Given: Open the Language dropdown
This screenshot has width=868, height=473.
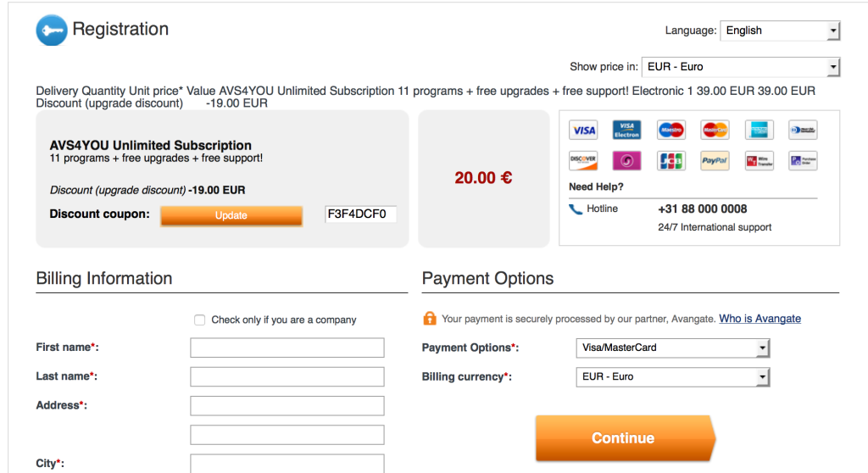Looking at the screenshot, I should (780, 31).
